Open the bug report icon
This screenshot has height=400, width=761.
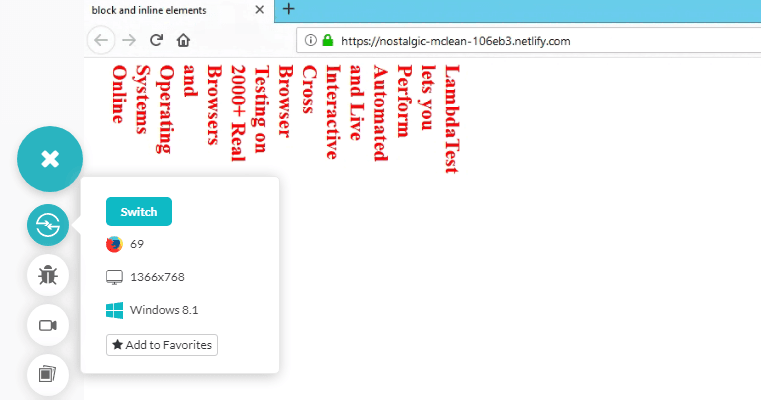coord(48,275)
